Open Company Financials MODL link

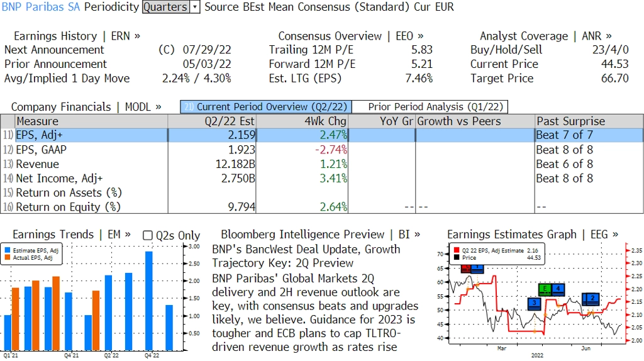coord(86,107)
